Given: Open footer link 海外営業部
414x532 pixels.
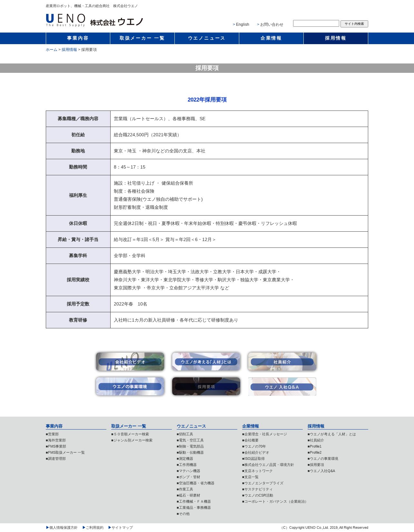Looking at the screenshot, I should click(56, 440).
